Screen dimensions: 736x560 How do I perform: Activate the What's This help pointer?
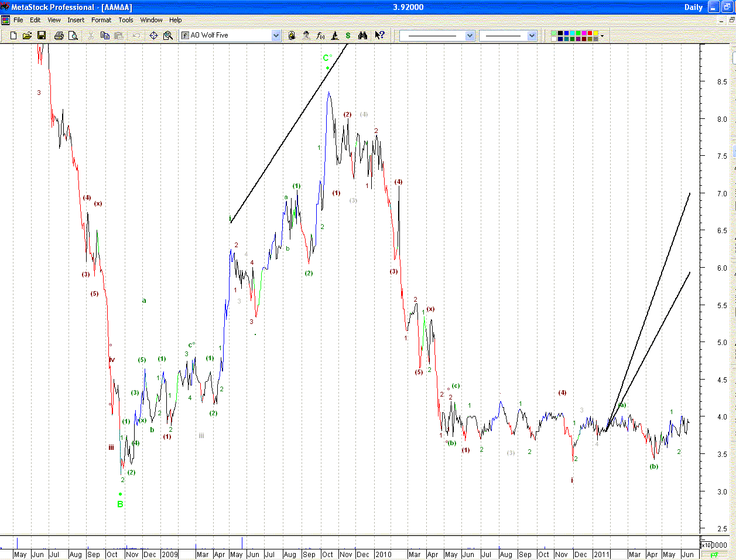point(380,36)
